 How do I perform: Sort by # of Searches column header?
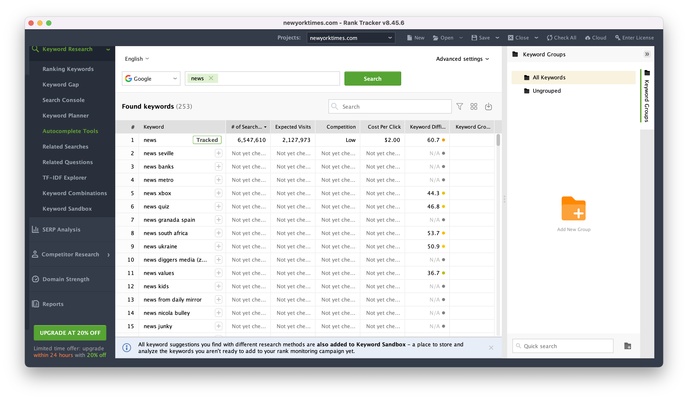248,127
